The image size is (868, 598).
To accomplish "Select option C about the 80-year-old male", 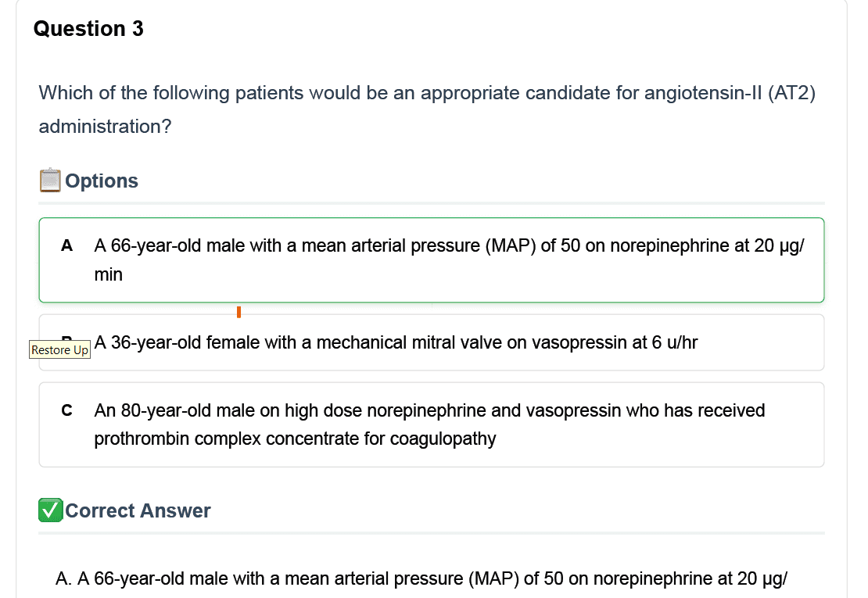I will (431, 424).
